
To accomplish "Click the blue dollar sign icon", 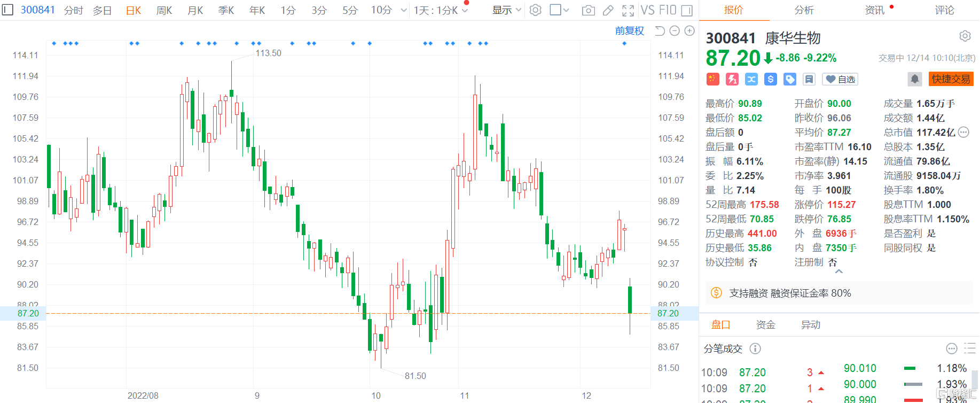I will tap(771, 79).
